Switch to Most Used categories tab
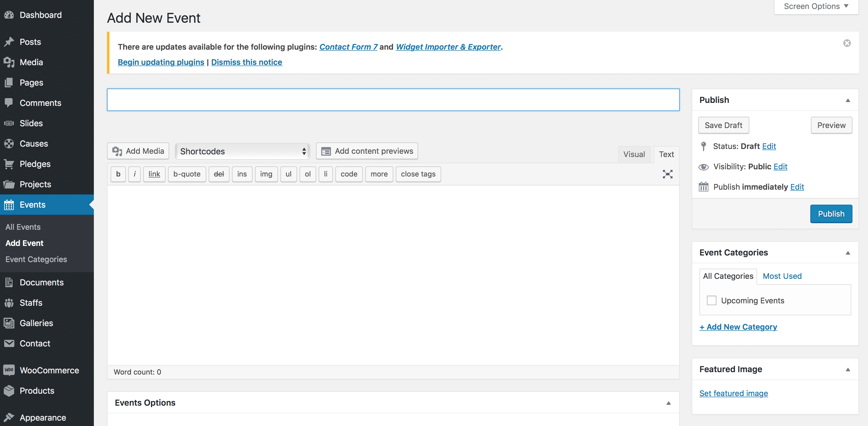This screenshot has height=426, width=868. pos(782,276)
